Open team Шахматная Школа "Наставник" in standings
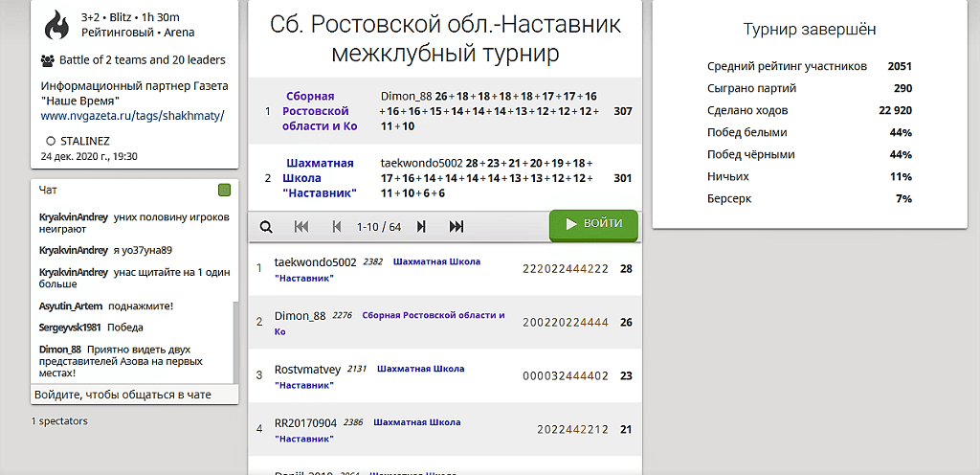The height and width of the screenshot is (475, 980). tap(321, 178)
